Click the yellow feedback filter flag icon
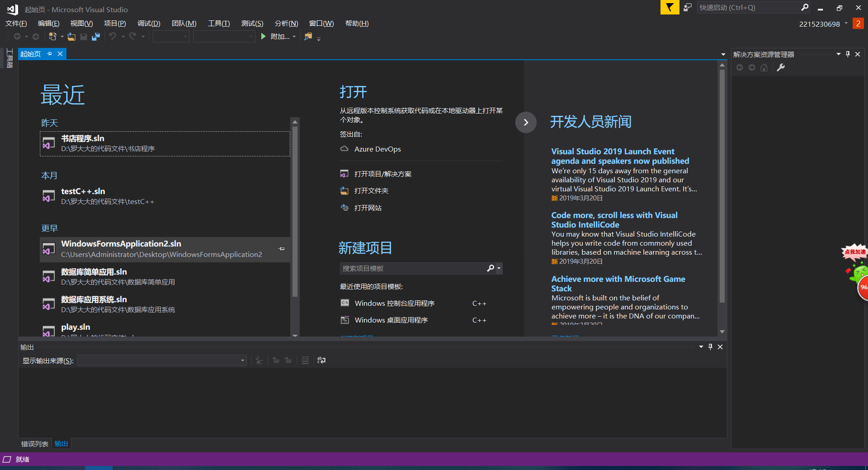Image resolution: width=868 pixels, height=470 pixels. (670, 7)
